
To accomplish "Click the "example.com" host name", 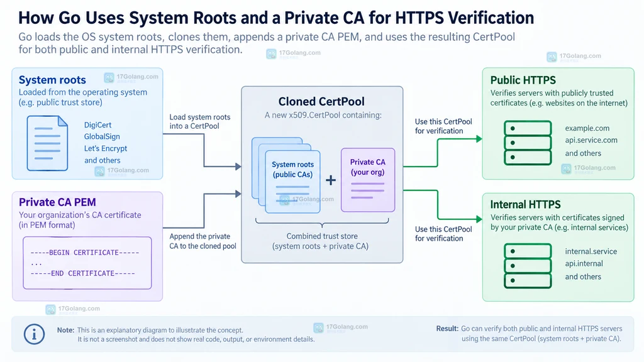I will 587,128.
